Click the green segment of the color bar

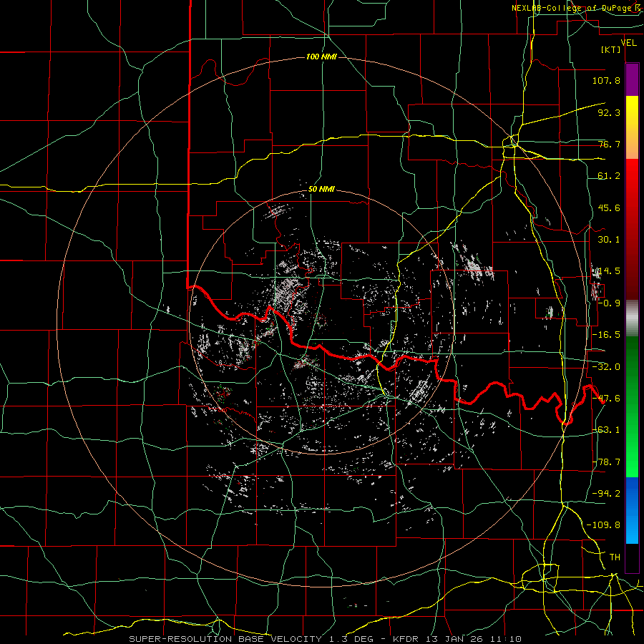pos(632,406)
